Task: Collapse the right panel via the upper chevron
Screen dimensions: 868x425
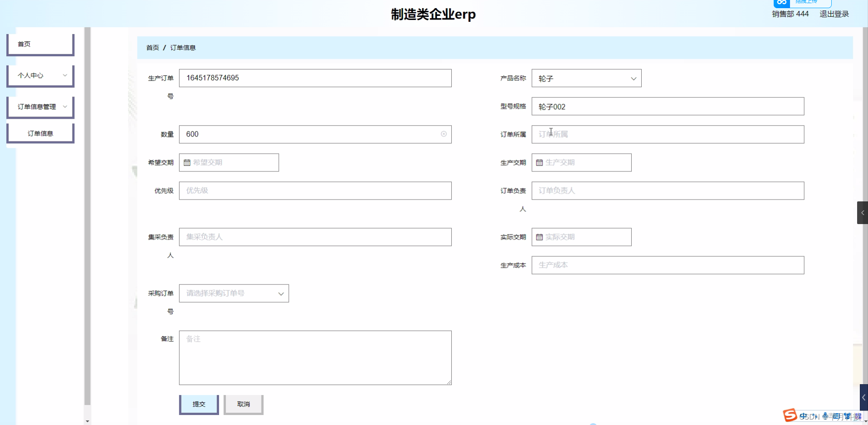Action: (x=862, y=212)
